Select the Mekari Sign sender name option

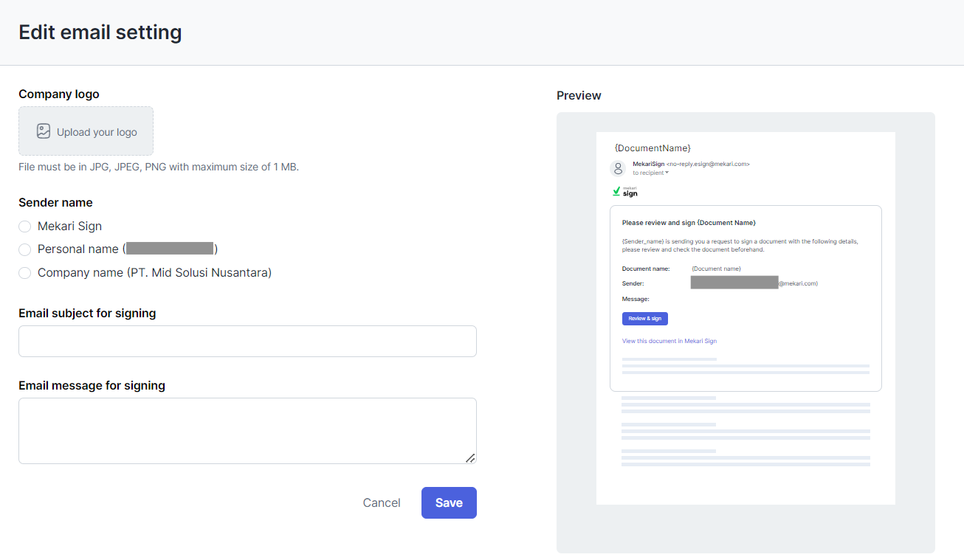click(25, 227)
